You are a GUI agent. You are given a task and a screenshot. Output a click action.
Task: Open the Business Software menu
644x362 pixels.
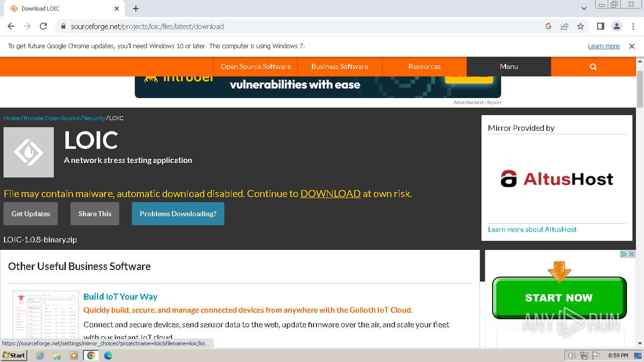340,66
